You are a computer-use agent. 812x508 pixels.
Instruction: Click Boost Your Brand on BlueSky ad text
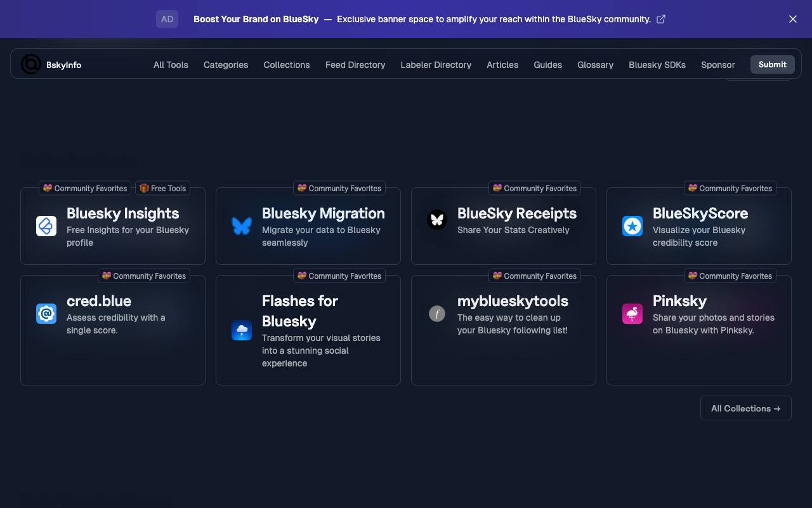[x=256, y=19]
